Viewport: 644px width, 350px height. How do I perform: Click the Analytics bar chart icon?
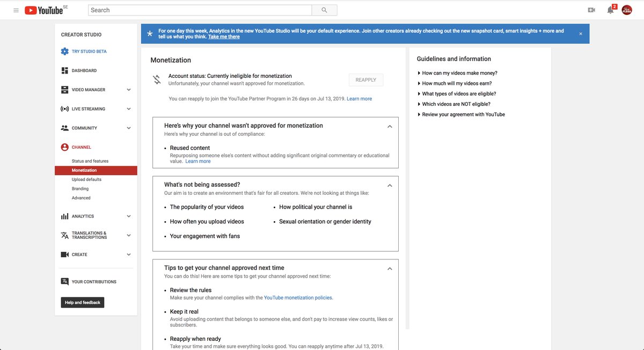[65, 216]
